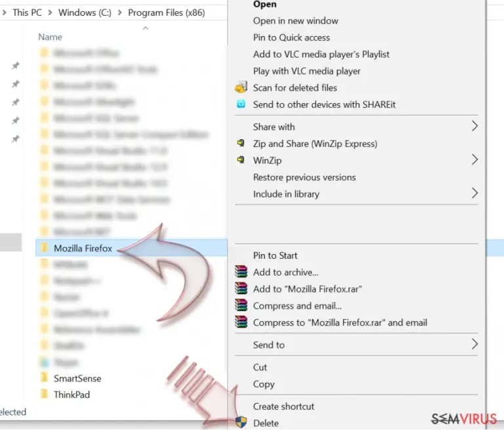Choose Add to archive...

(285, 272)
